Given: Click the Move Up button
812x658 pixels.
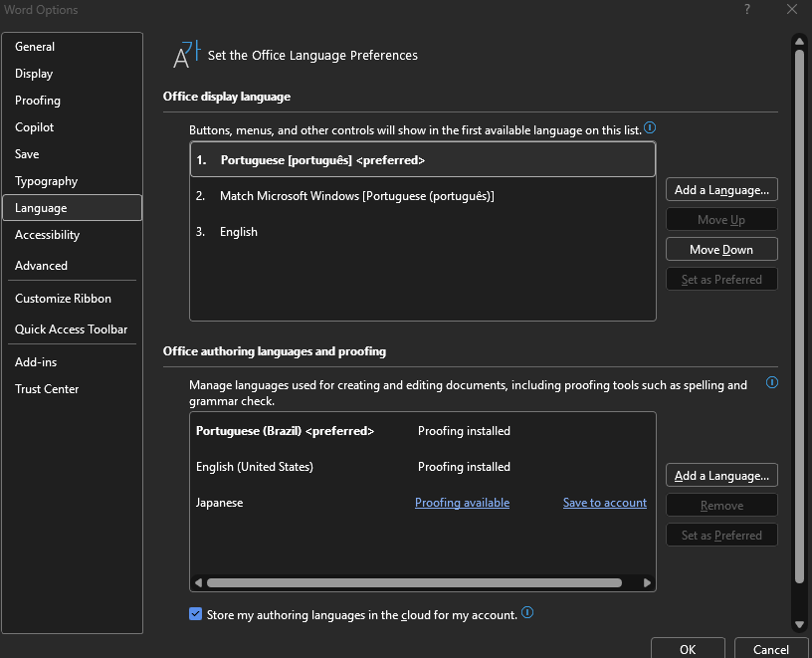Looking at the screenshot, I should (721, 220).
